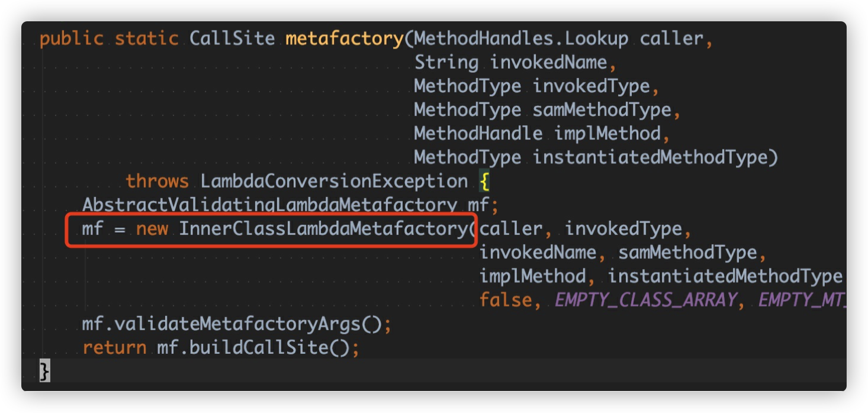Click the "return" keyword
Viewport: 868px width, 413px height.
coord(114,347)
